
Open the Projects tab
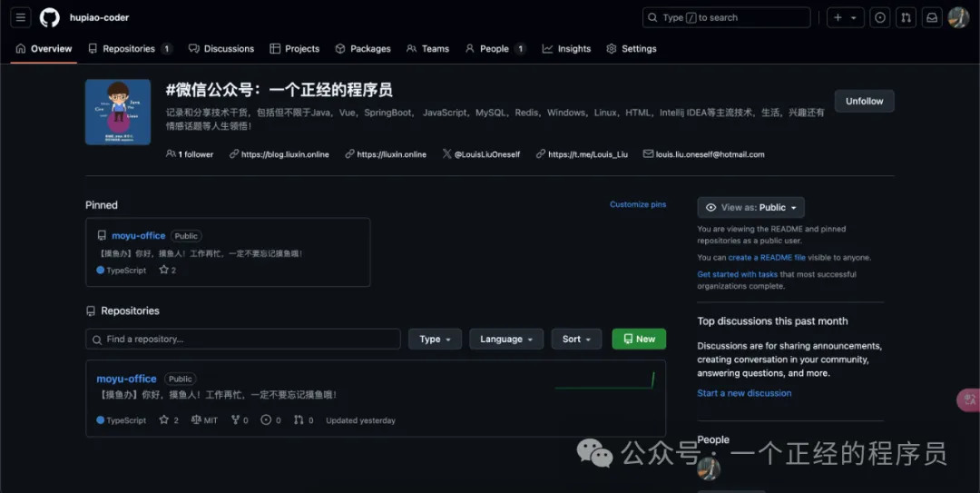(x=294, y=49)
